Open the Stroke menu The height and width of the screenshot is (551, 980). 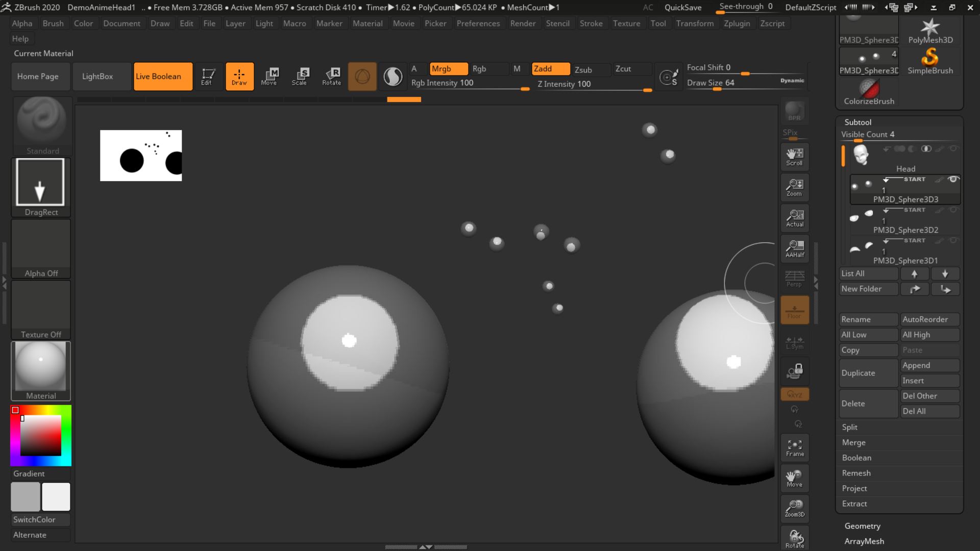[591, 23]
